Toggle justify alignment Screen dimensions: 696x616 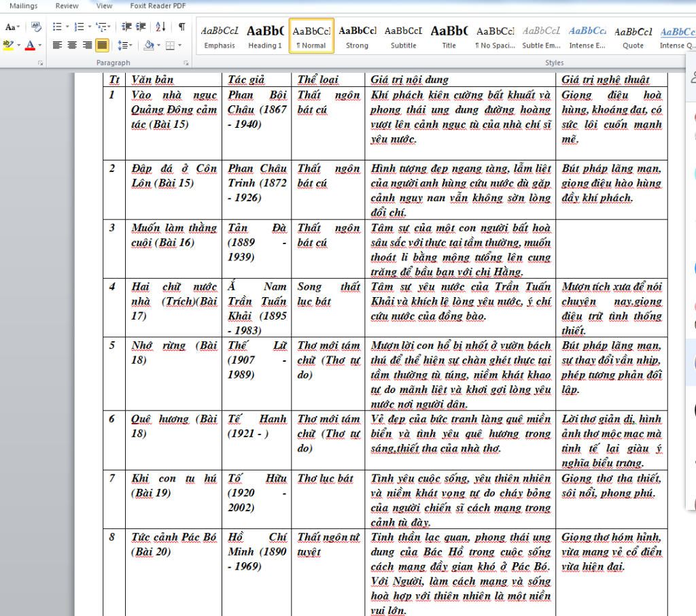coord(102,45)
